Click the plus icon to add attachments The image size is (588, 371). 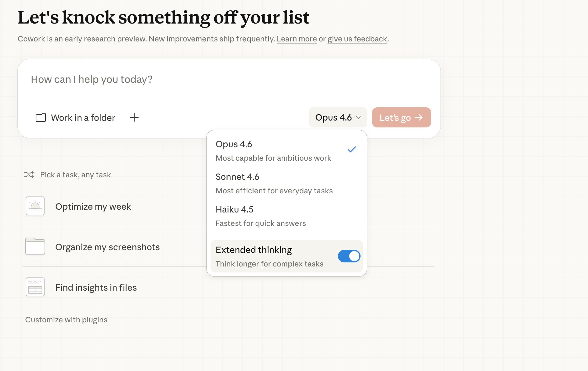click(134, 118)
